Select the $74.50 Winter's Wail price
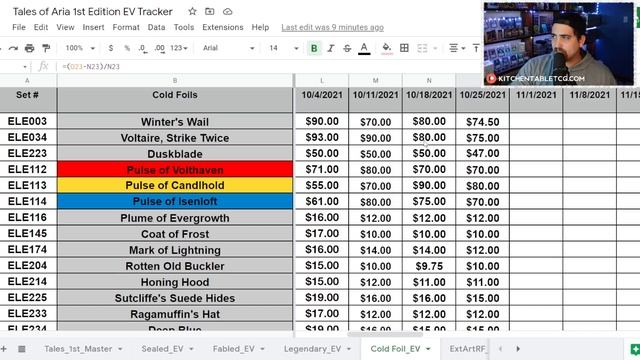This screenshot has height=360, width=640. [x=482, y=121]
